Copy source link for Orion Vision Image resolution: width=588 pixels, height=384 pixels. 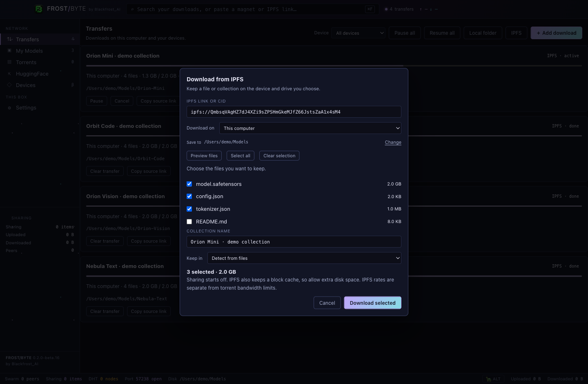click(149, 241)
